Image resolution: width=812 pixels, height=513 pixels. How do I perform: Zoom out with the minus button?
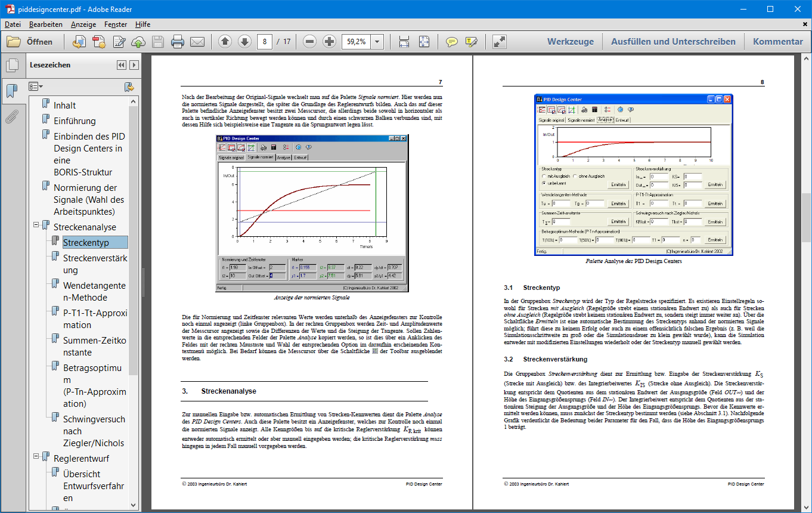pyautogui.click(x=309, y=42)
